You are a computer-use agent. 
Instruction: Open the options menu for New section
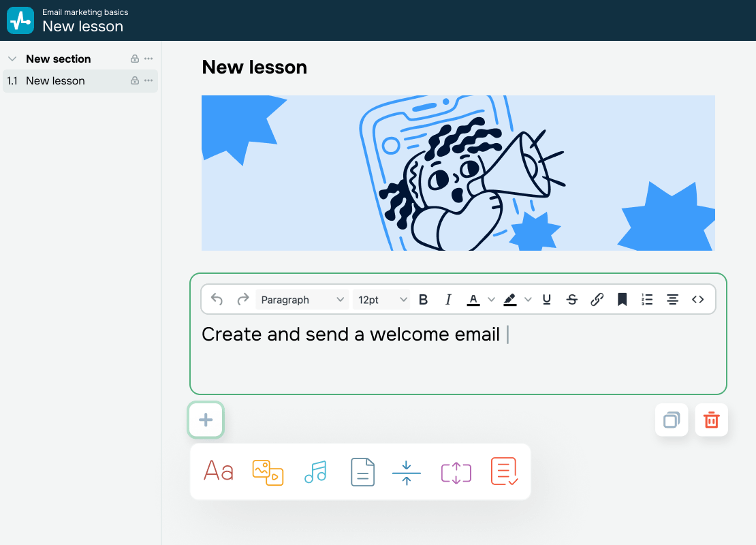tap(148, 59)
